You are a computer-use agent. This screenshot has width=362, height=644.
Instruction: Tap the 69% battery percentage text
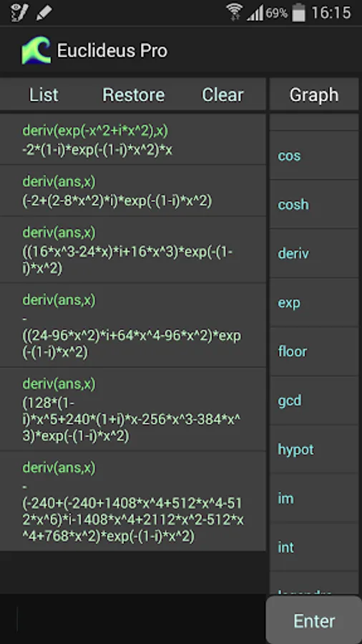[277, 14]
